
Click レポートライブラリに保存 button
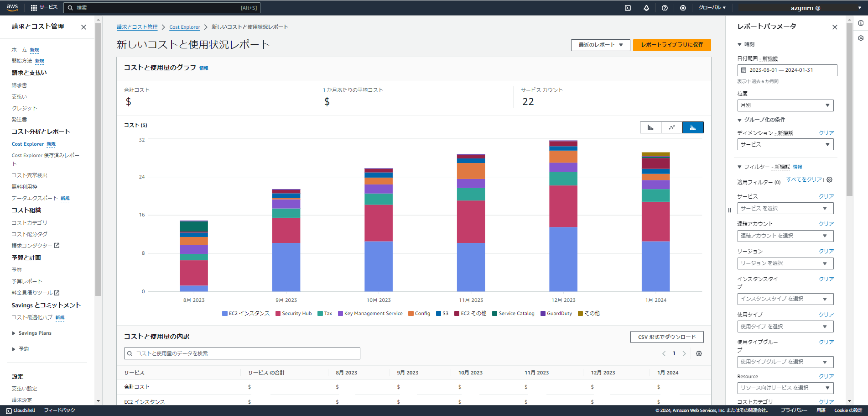[x=671, y=45]
